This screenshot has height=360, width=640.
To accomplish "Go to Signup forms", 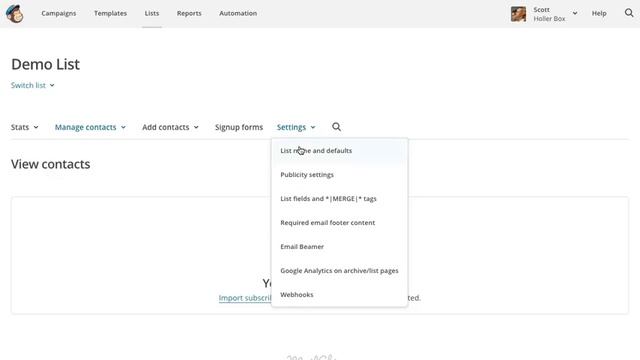I will point(239,127).
